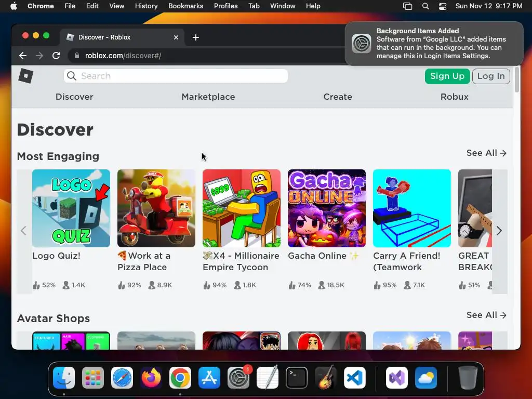Open the Profiles menu
This screenshot has width=532, height=399.
coord(225,6)
